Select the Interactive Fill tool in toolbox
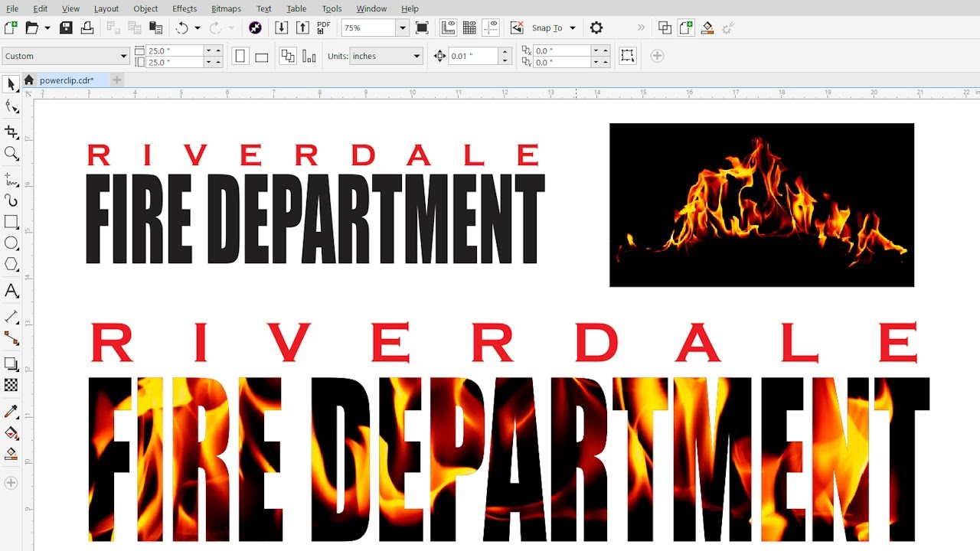 pos(11,433)
